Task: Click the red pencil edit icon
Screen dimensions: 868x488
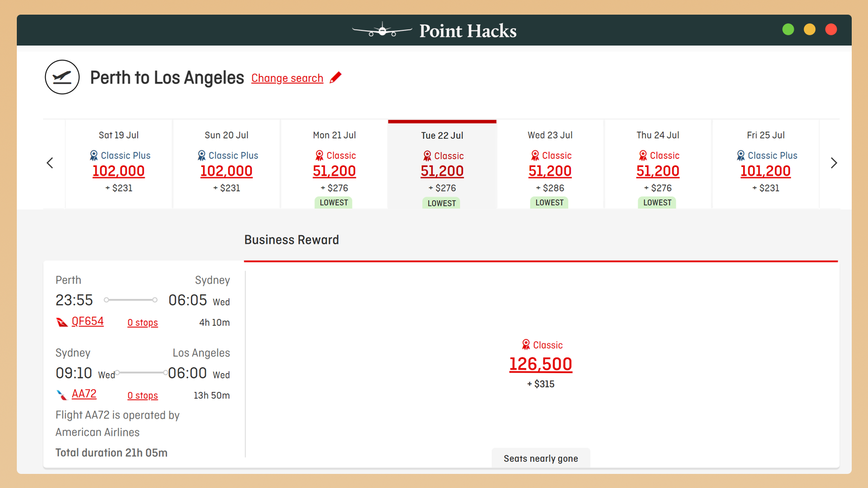Action: click(336, 78)
